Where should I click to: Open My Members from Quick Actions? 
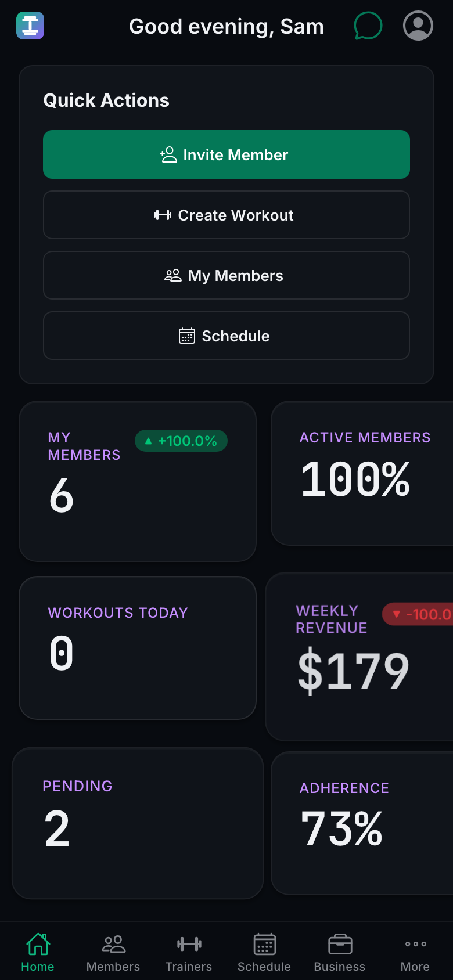[x=227, y=275]
